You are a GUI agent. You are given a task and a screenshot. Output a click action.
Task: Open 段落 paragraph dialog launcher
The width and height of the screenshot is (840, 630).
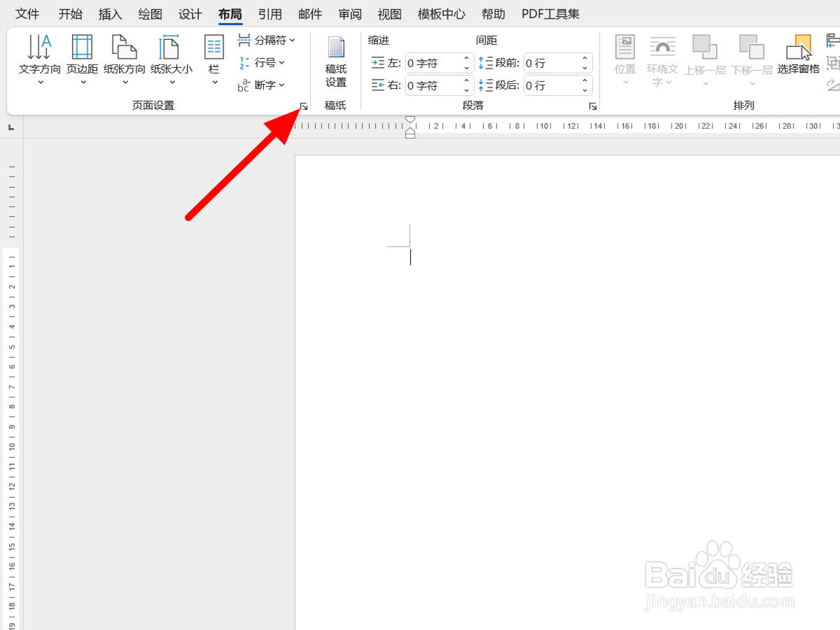[x=593, y=106]
